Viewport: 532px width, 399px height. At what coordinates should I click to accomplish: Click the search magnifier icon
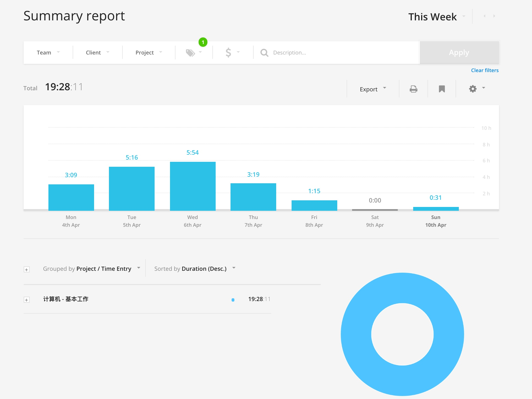tap(264, 53)
